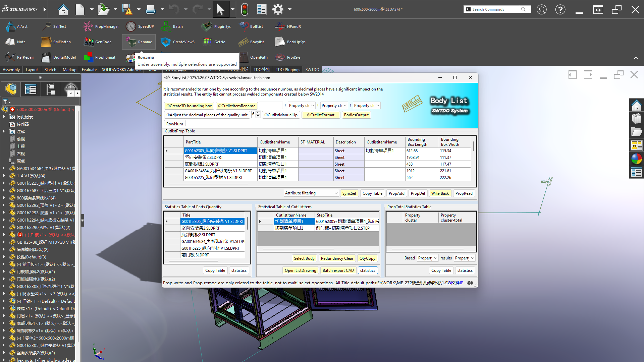The image size is (644, 362).
Task: Switch to the Evaluate tab
Action: 89,70
